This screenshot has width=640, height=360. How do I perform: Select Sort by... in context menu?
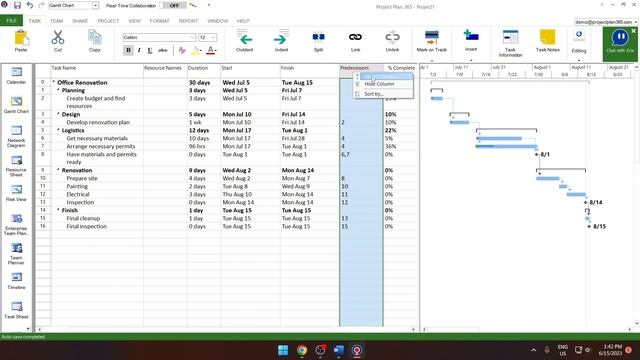(x=384, y=94)
